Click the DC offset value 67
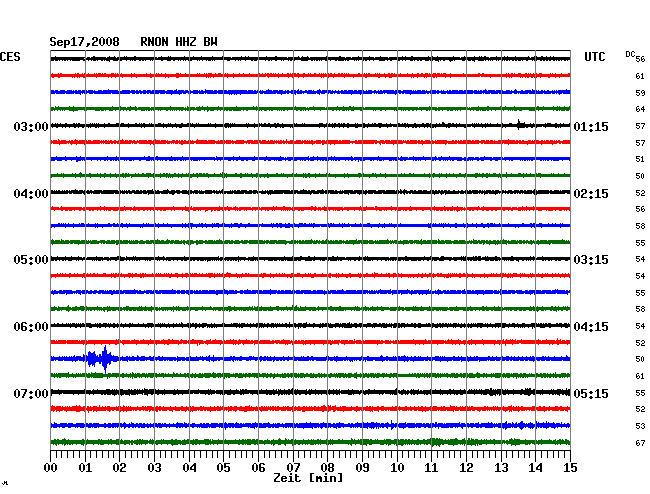This screenshot has height=494, width=650. pos(640,443)
